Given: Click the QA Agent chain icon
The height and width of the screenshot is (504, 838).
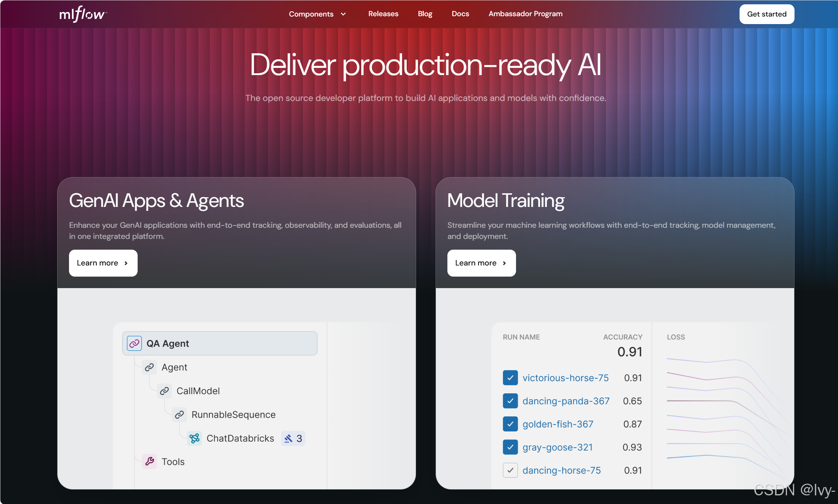Looking at the screenshot, I should click(134, 343).
